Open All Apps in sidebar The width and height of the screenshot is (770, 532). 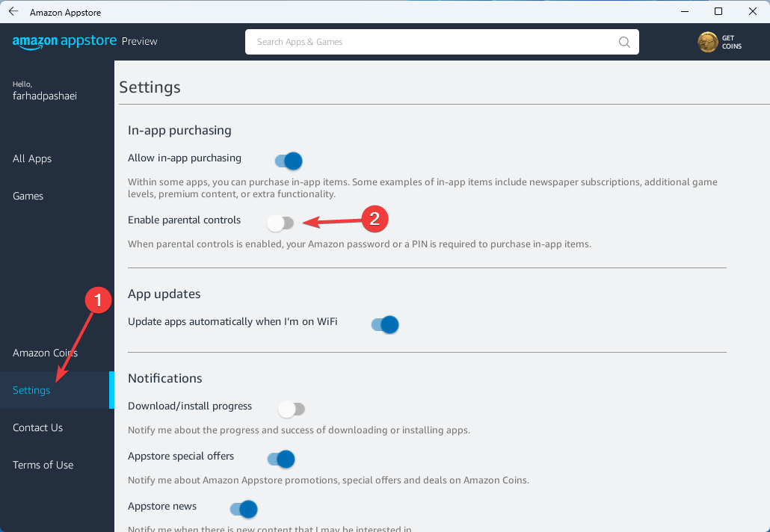[32, 158]
